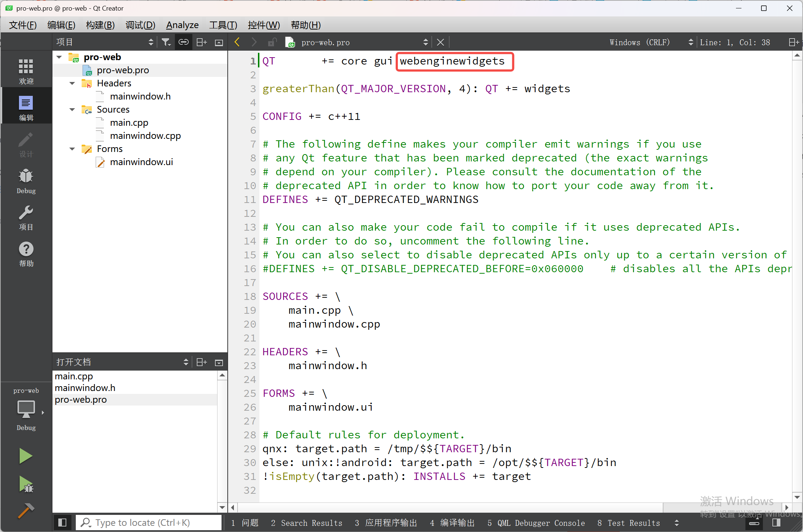Open the 构建(B) menu
The width and height of the screenshot is (803, 532).
click(100, 25)
